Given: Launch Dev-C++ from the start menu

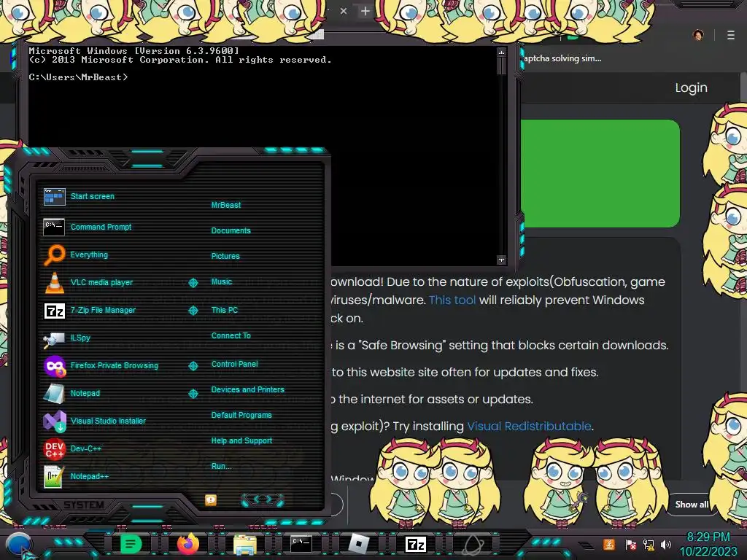Looking at the screenshot, I should coord(72,448).
